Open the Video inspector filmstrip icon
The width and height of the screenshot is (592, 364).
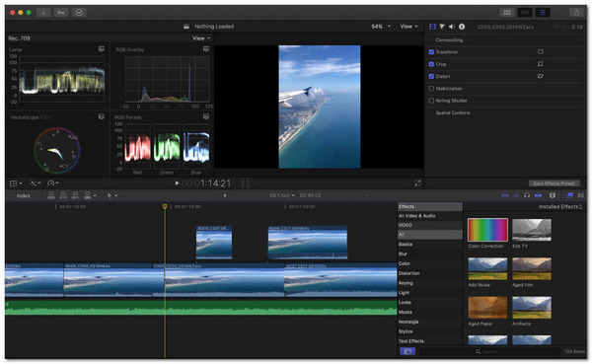coord(433,27)
